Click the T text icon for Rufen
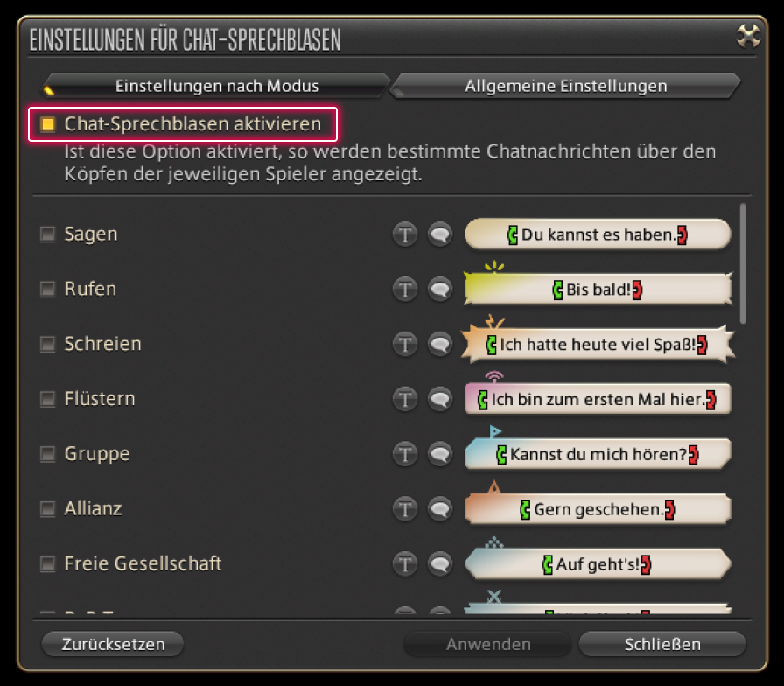The image size is (784, 686). (x=405, y=289)
